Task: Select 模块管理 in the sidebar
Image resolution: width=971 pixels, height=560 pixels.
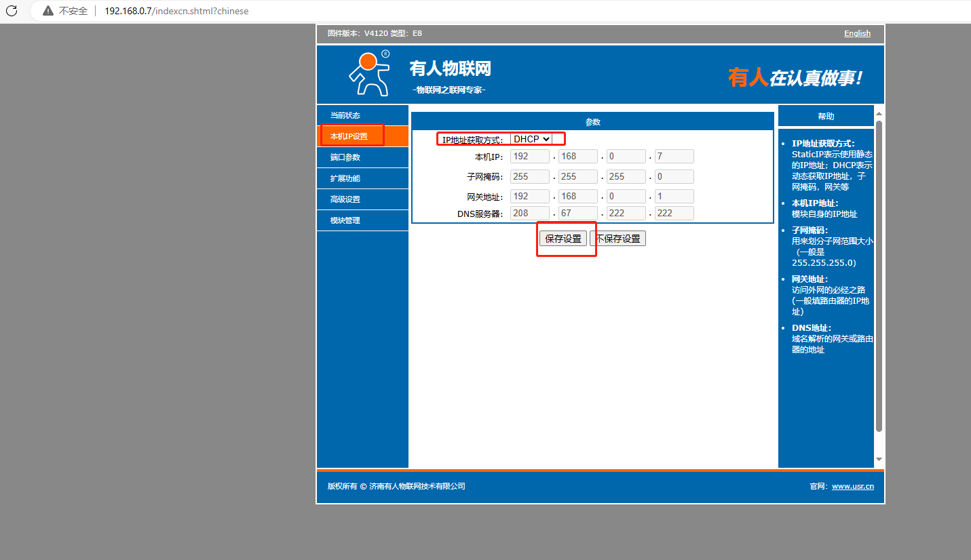Action: (345, 220)
